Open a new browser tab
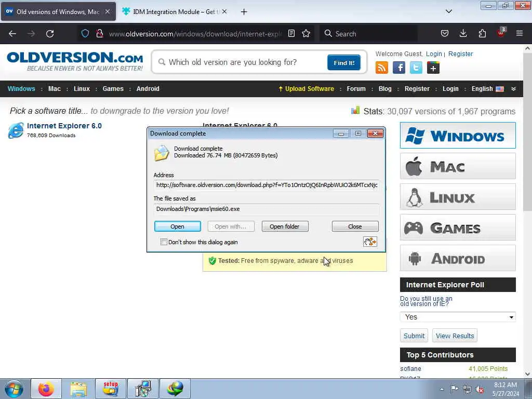The image size is (532, 399). [244, 12]
